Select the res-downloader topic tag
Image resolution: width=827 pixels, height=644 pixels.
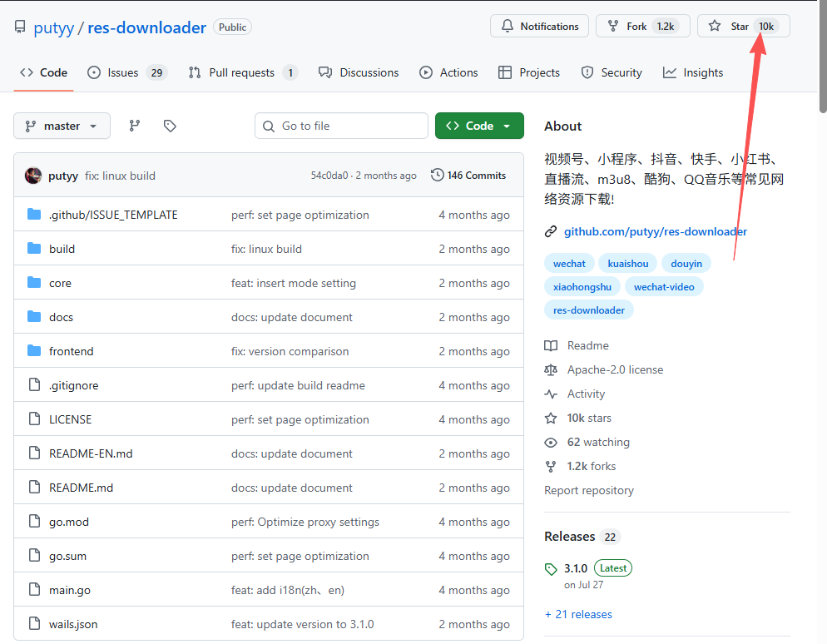click(588, 310)
